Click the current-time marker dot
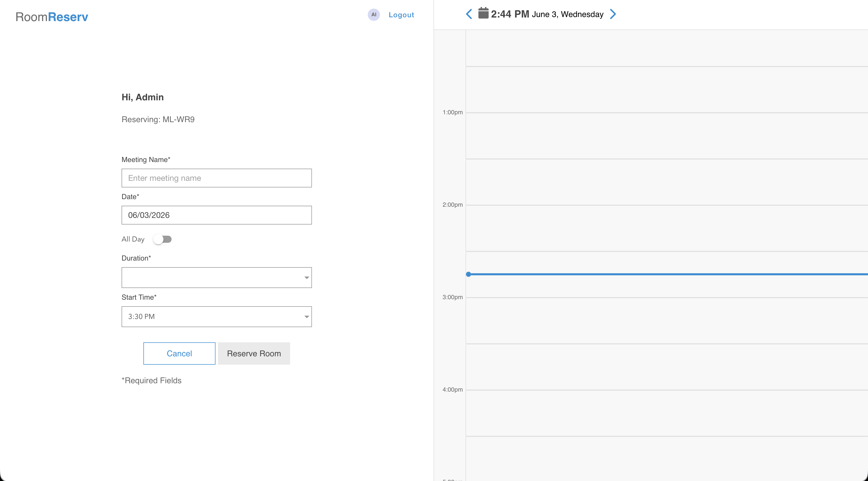Screen dimensions: 868x481 468,274
